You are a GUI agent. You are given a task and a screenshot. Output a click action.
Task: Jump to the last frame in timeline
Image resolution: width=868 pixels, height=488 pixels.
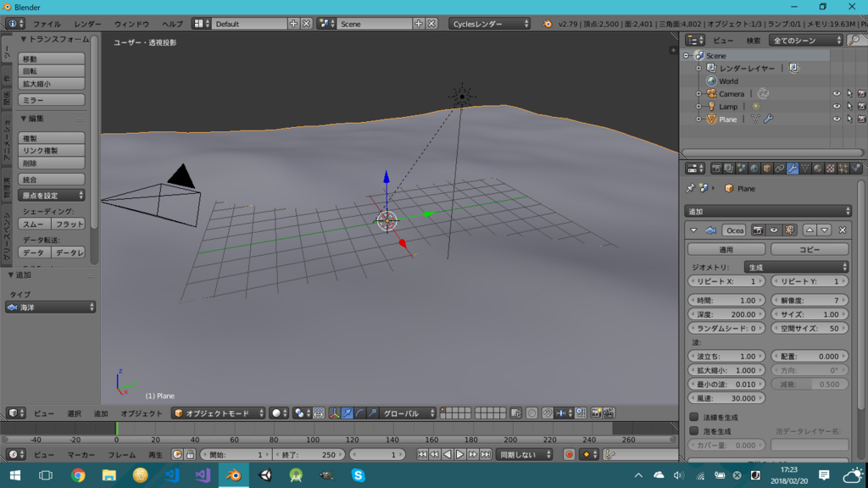coord(486,455)
